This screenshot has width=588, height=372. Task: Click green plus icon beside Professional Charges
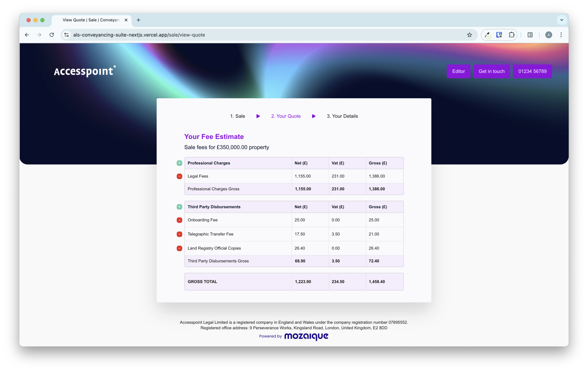coord(179,163)
